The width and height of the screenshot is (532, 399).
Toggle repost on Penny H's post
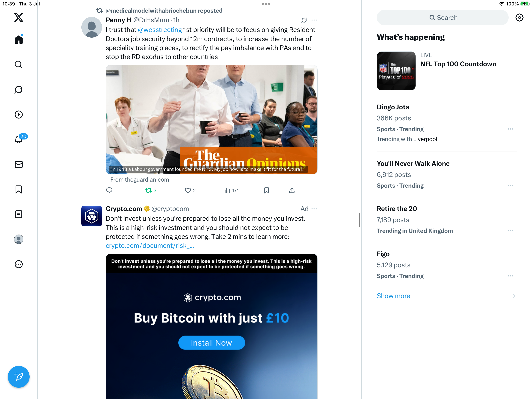coord(151,190)
